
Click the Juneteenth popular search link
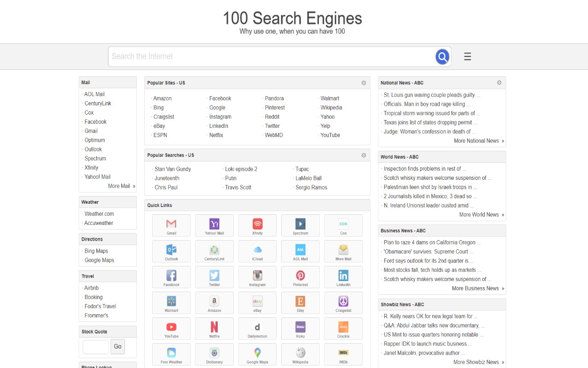pyautogui.click(x=167, y=178)
